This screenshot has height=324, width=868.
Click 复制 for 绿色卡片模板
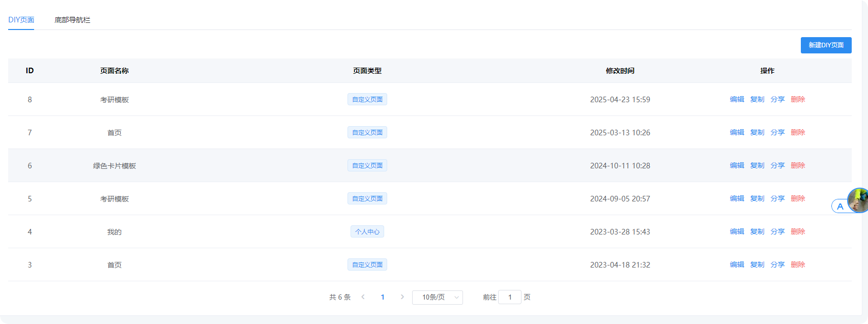pos(757,165)
